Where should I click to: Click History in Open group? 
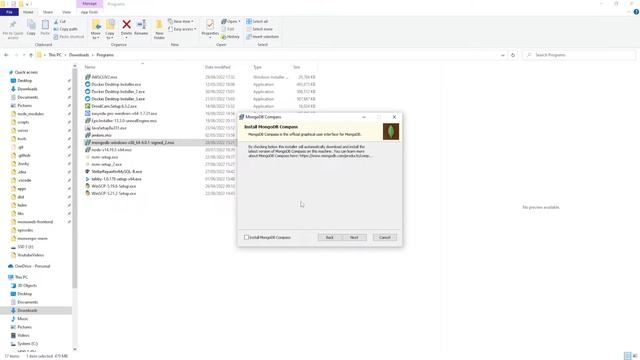231,37
